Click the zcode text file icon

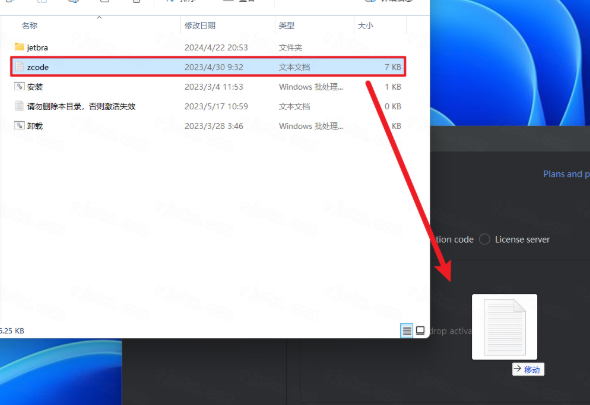click(19, 67)
